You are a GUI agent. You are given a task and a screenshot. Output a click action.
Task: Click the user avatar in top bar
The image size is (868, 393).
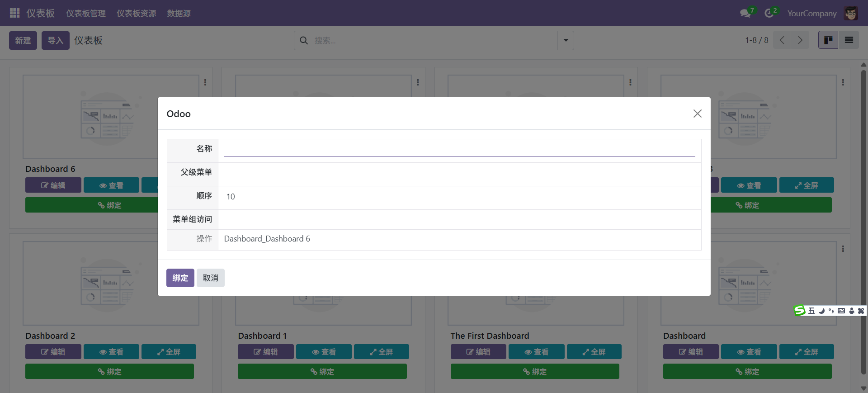pos(851,14)
